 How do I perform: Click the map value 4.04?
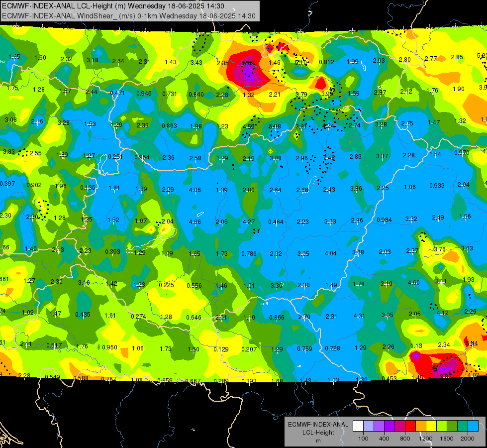330,253
